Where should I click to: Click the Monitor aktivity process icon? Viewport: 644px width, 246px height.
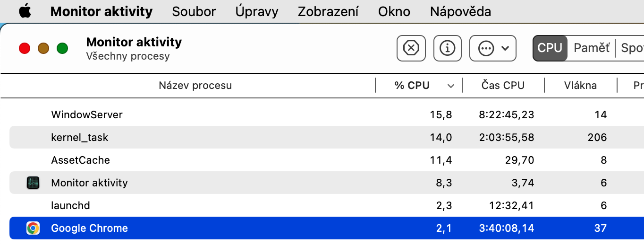[33, 183]
